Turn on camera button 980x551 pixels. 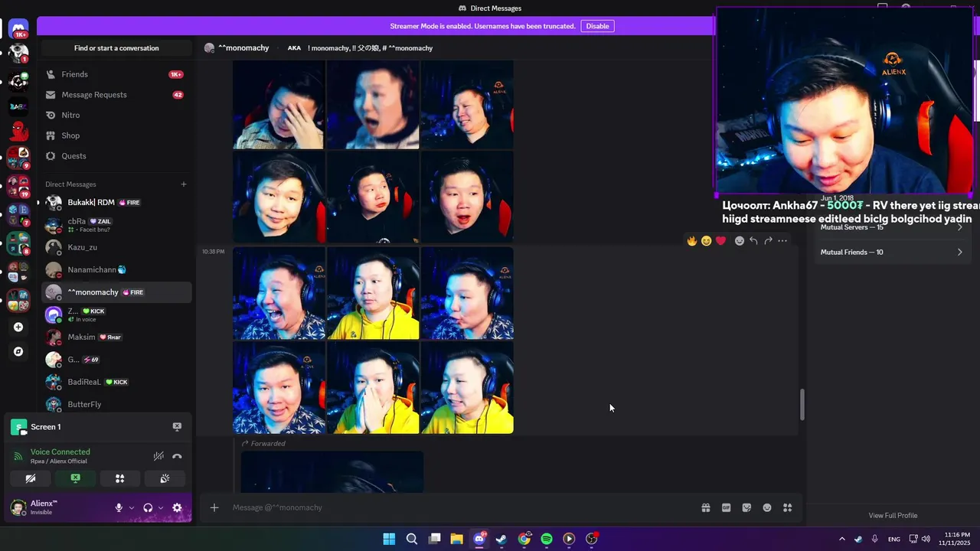click(x=31, y=478)
